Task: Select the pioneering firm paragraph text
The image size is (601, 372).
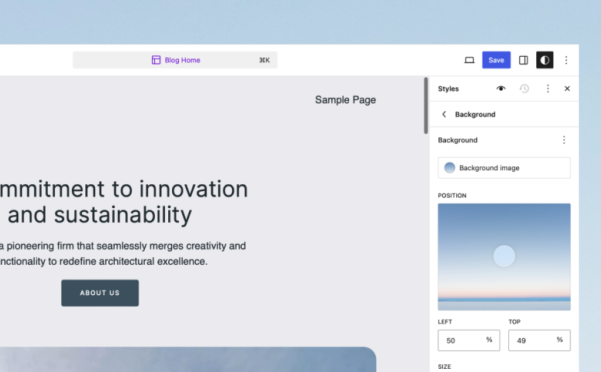Action: [x=123, y=254]
